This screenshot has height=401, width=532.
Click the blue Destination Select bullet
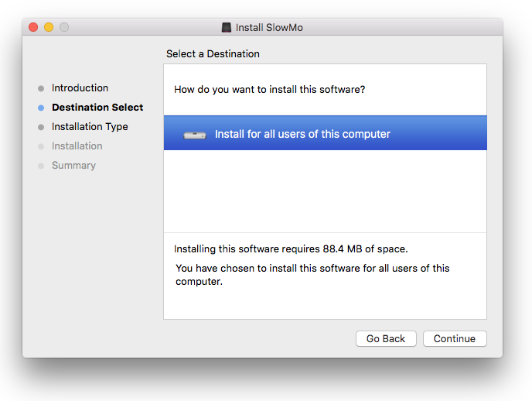pyautogui.click(x=41, y=108)
